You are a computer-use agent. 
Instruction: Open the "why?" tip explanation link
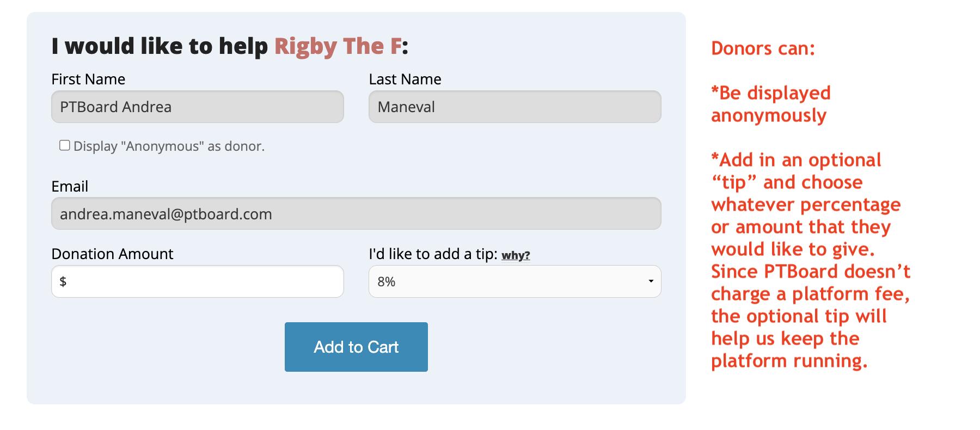[516, 255]
